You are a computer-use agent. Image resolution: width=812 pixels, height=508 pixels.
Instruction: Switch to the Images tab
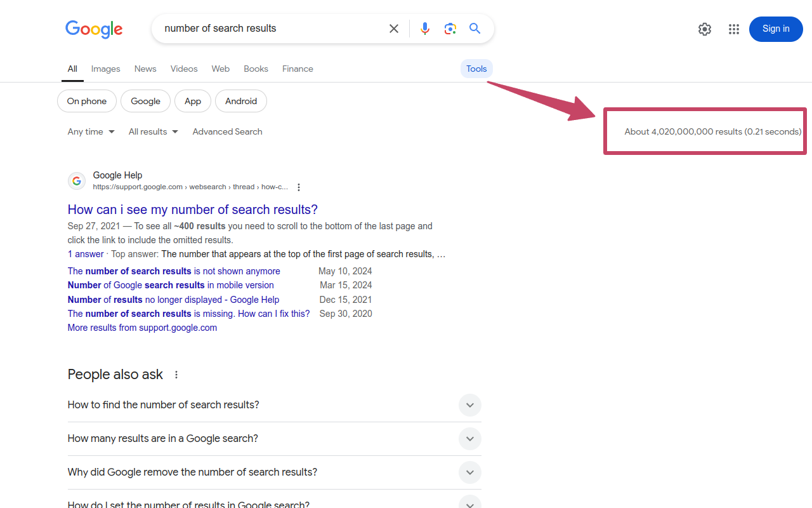tap(105, 69)
